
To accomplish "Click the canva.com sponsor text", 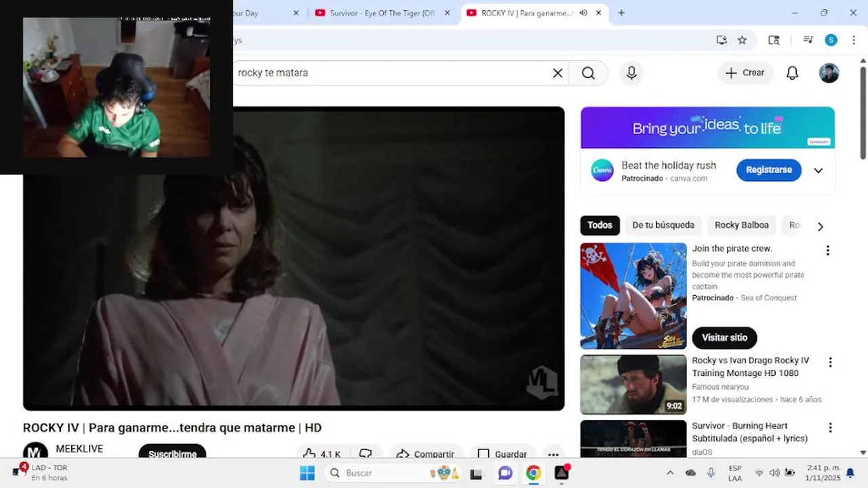I will 688,179.
